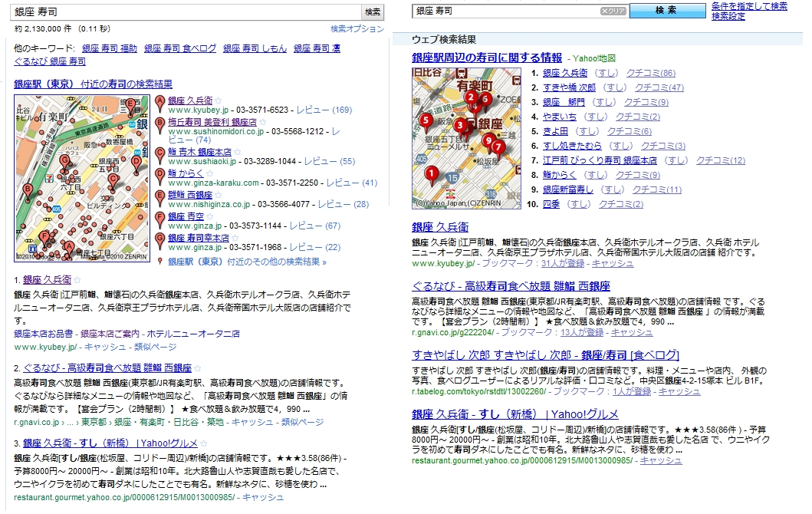Open 江戸前 びっくり寿司 銀座本店 in Yahoo's list
Screen dimensions: 812x514
(600, 160)
